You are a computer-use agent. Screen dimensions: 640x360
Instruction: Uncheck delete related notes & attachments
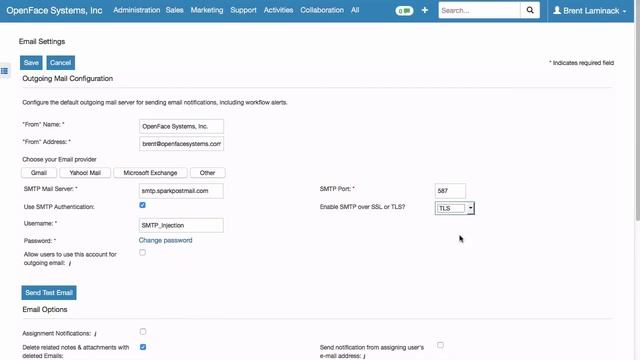(143, 347)
